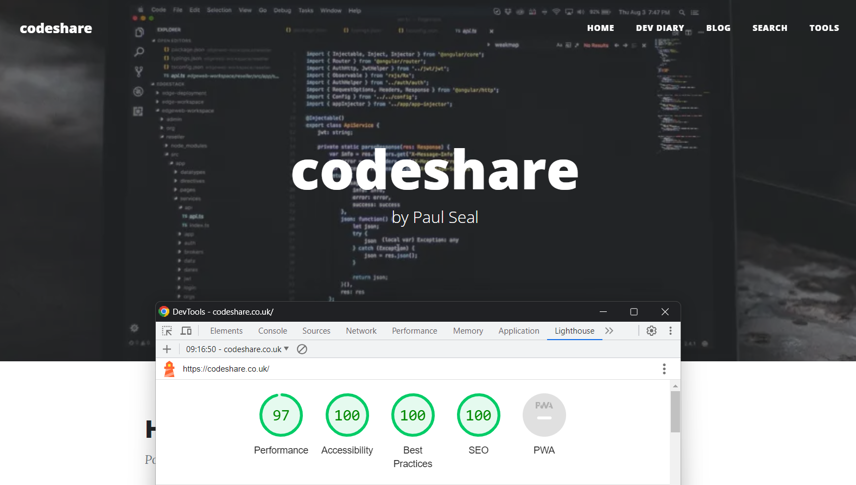Click the Performance score gauge 97
Viewport: 856px width, 485px height.
click(281, 415)
